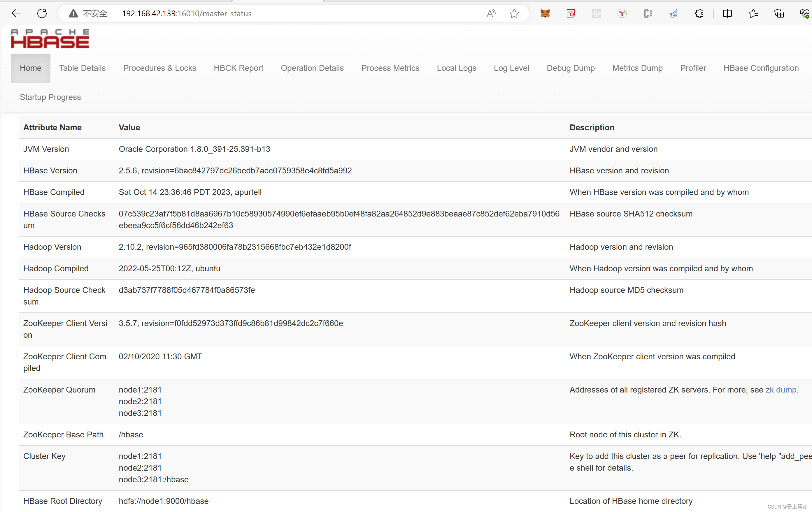The image size is (812, 512).
Task: Open the favorites list
Action: pyautogui.click(x=753, y=13)
